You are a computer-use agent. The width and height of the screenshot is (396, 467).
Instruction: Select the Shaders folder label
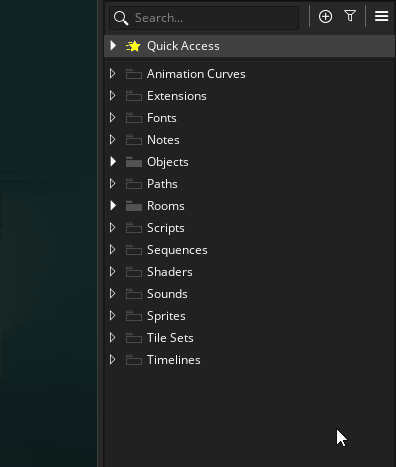170,272
